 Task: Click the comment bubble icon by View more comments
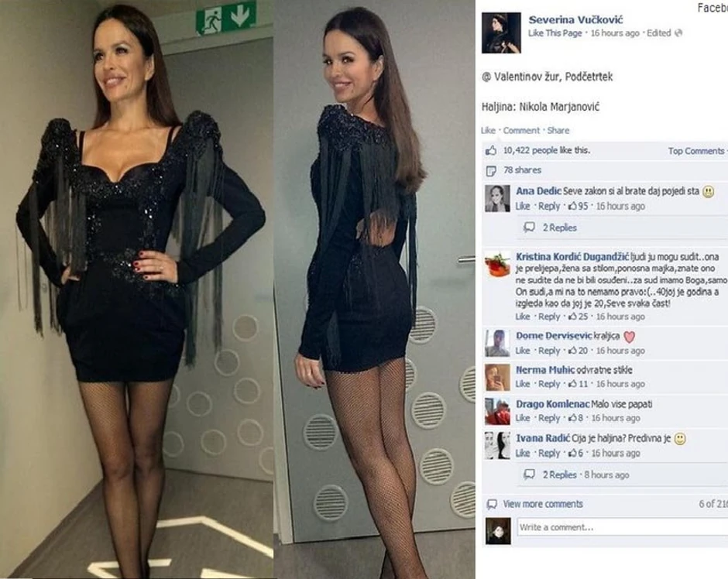491,504
